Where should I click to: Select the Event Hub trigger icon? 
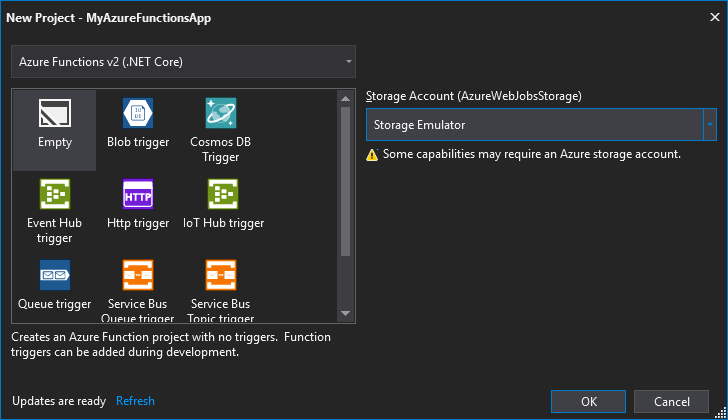[x=55, y=194]
